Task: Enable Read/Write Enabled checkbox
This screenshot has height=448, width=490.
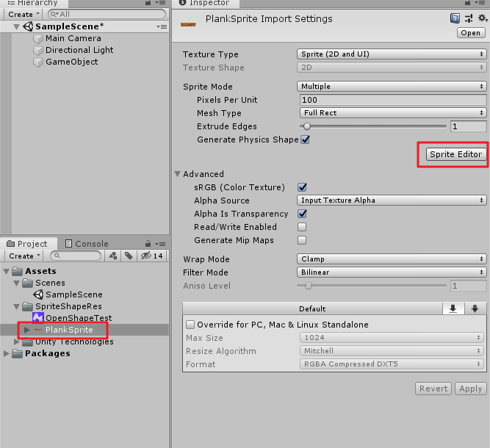Action: point(302,227)
